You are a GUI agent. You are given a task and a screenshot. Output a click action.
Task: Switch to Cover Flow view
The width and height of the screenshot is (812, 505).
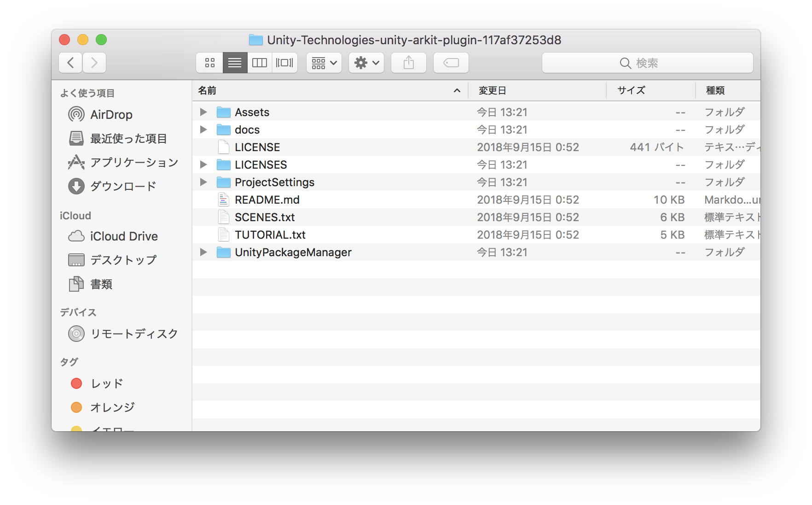click(284, 63)
